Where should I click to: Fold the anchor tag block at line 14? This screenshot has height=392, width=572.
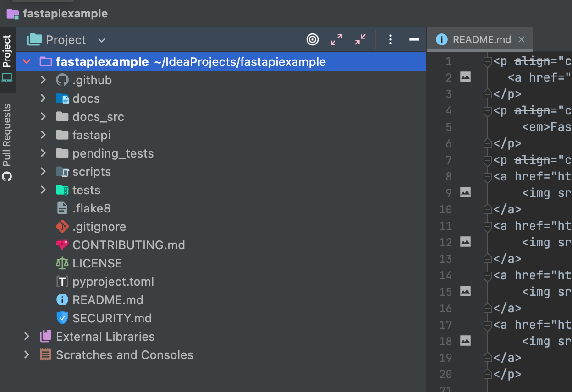(488, 276)
